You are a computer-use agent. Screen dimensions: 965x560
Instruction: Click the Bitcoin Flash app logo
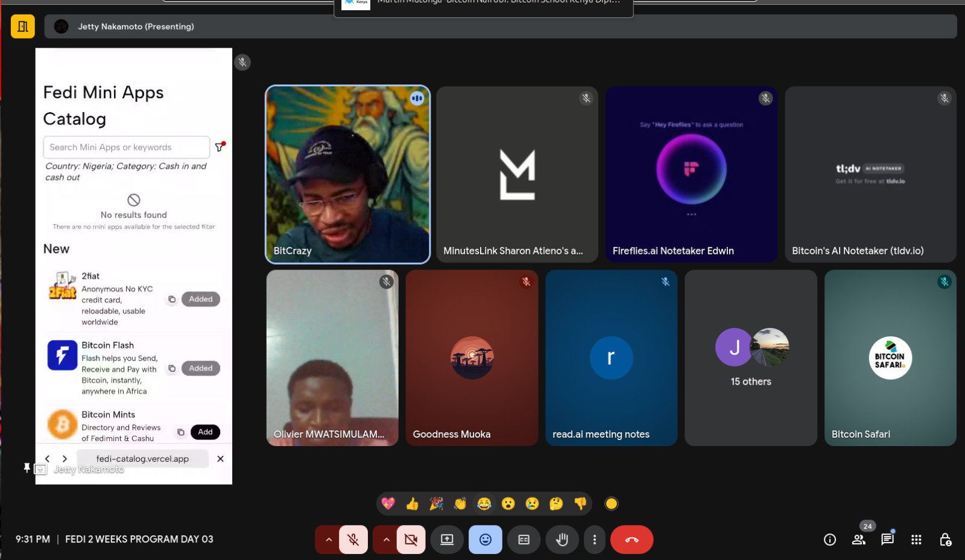(x=62, y=355)
